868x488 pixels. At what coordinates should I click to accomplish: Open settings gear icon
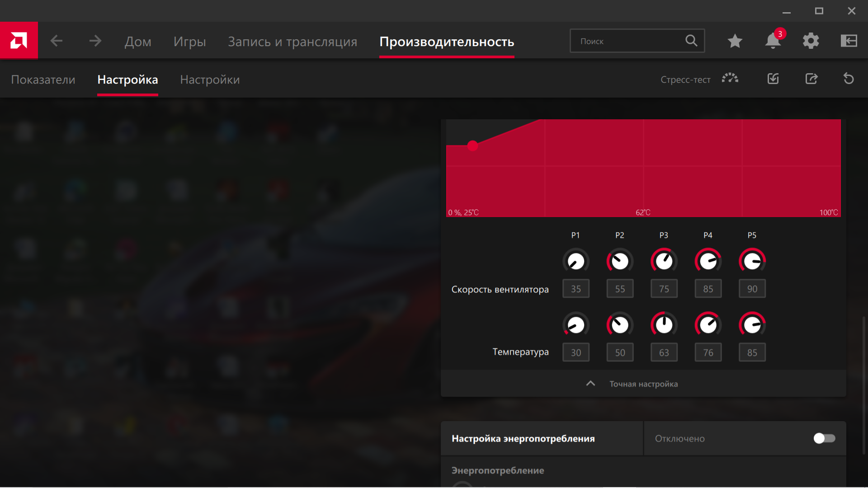tap(811, 41)
